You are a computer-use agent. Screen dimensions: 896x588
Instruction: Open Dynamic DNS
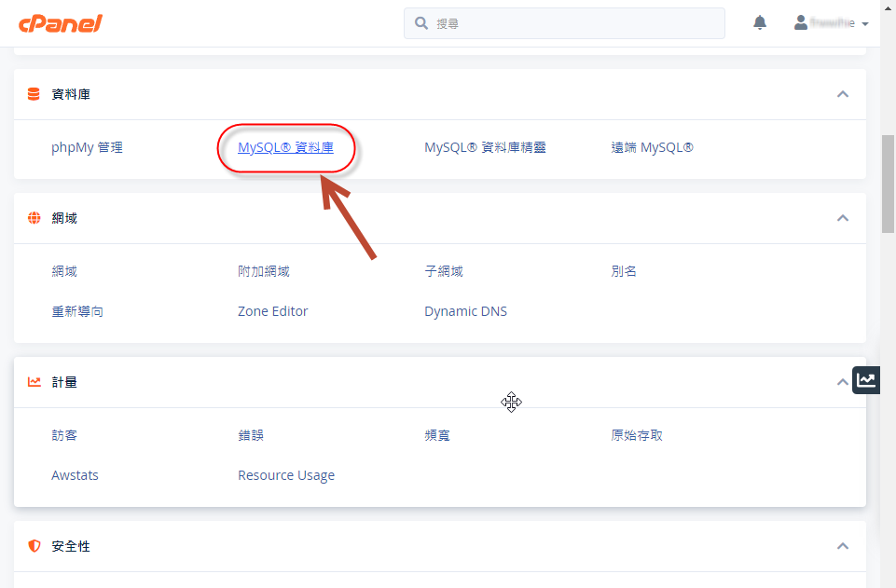pyautogui.click(x=465, y=311)
